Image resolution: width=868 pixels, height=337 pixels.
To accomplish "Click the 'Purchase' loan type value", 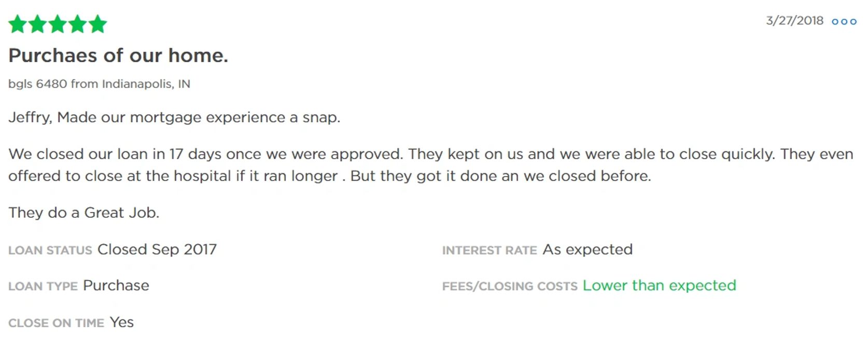I will [x=116, y=286].
